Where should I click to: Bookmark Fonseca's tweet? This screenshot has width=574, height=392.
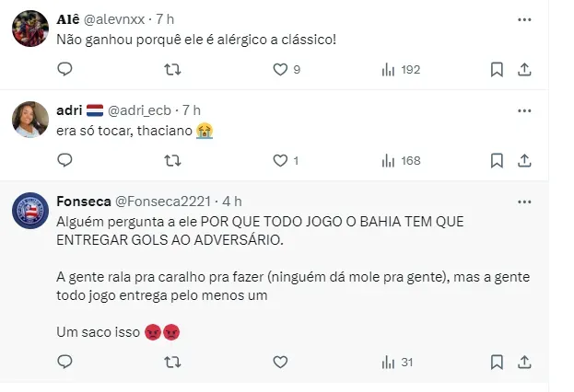(x=497, y=362)
